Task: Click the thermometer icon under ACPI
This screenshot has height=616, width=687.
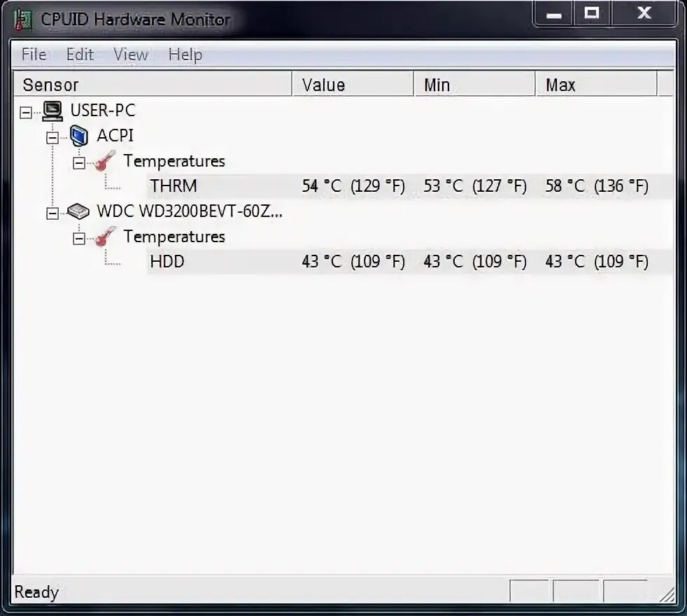Action: (106, 161)
